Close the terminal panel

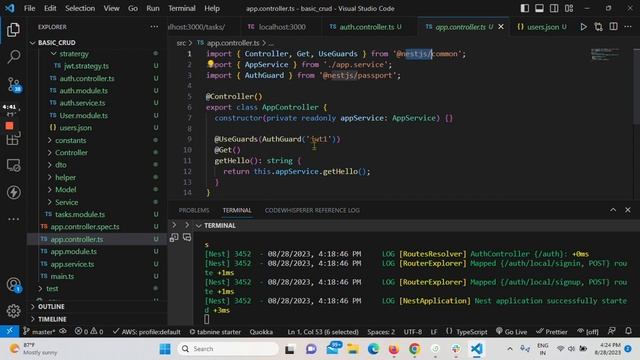[x=628, y=210]
